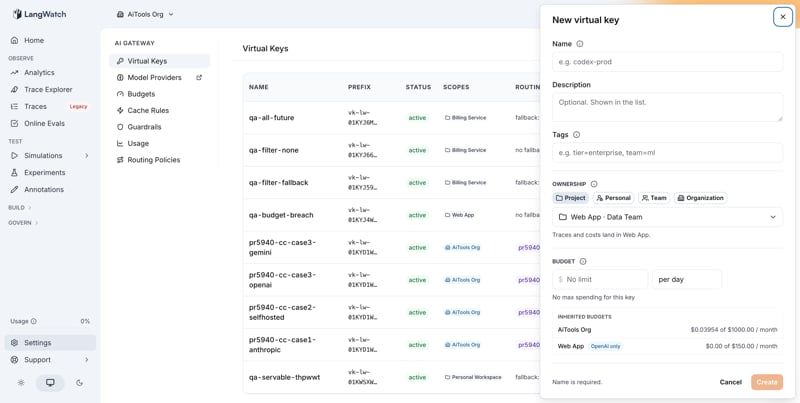This screenshot has height=403, width=800.
Task: Open the Web App · Data Team project dropdown
Action: [667, 217]
